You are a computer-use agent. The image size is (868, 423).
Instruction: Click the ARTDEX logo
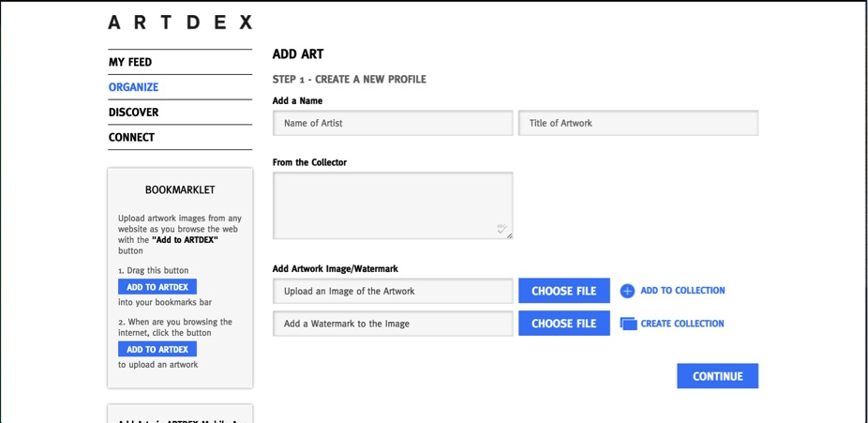[180, 23]
